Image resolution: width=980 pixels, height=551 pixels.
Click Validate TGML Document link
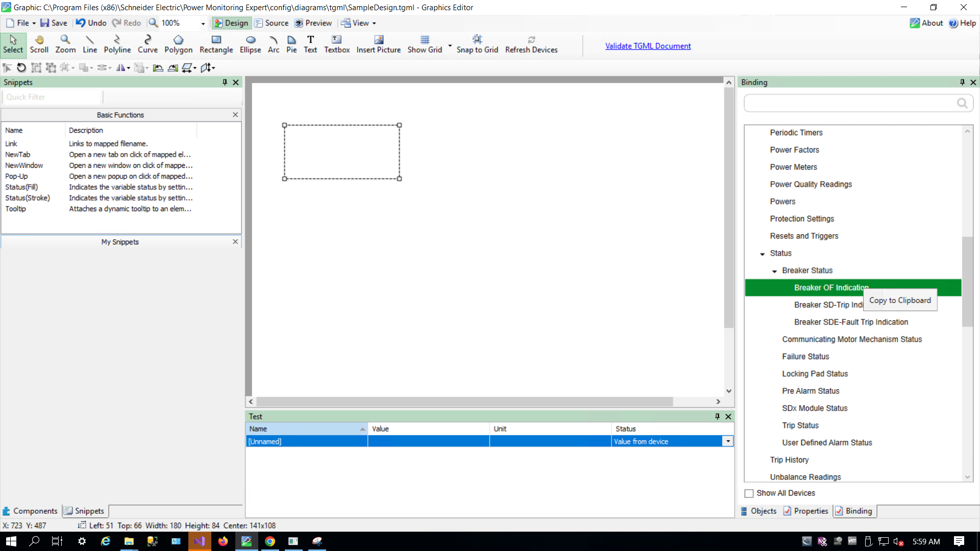point(648,46)
